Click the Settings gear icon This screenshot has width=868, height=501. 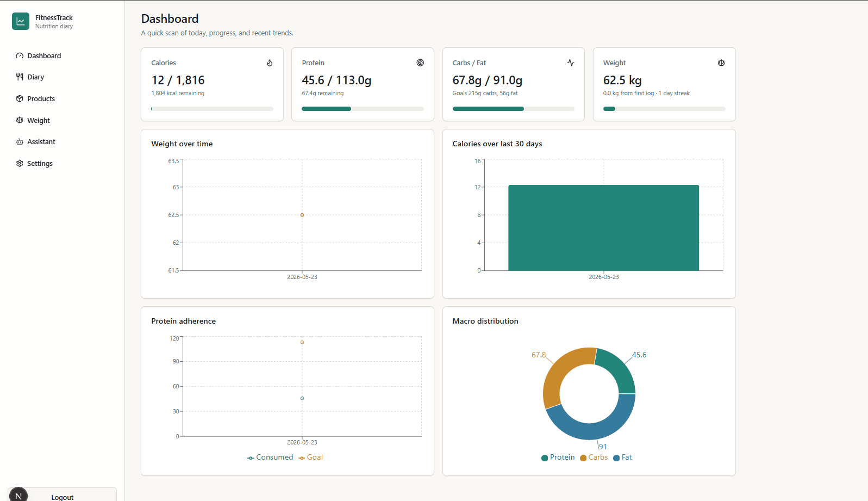coord(20,163)
